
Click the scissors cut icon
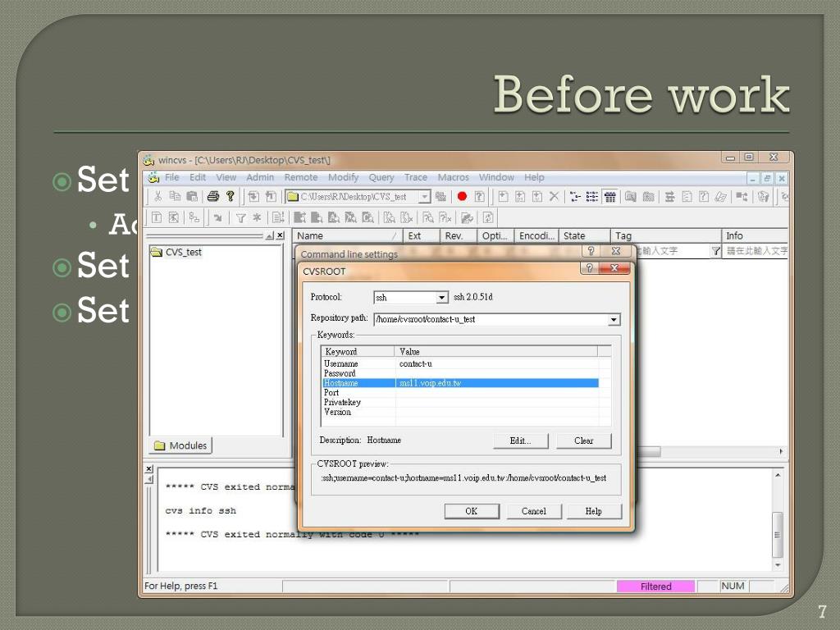tap(158, 197)
